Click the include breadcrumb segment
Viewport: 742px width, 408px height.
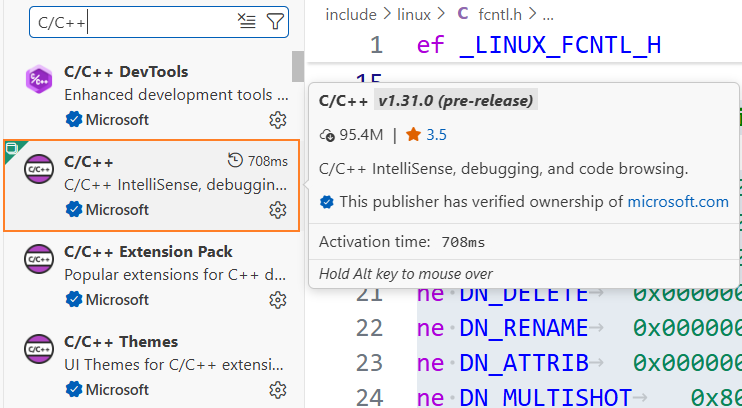[351, 15]
